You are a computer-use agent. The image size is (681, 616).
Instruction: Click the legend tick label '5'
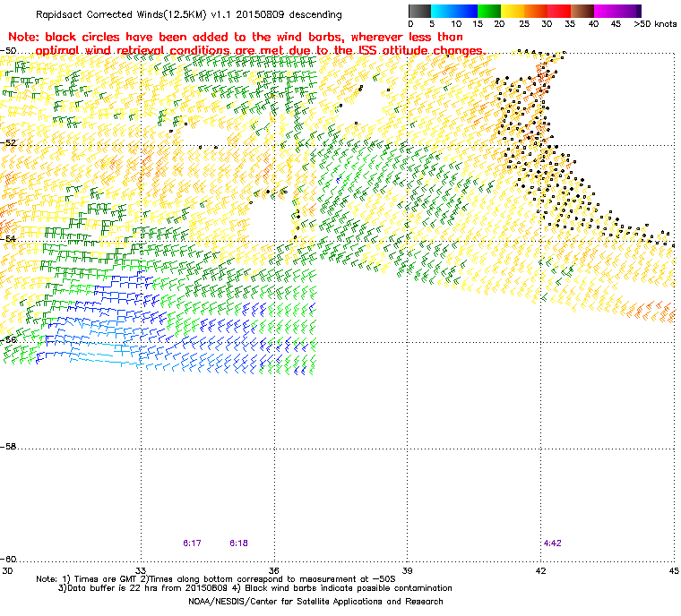[x=432, y=24]
